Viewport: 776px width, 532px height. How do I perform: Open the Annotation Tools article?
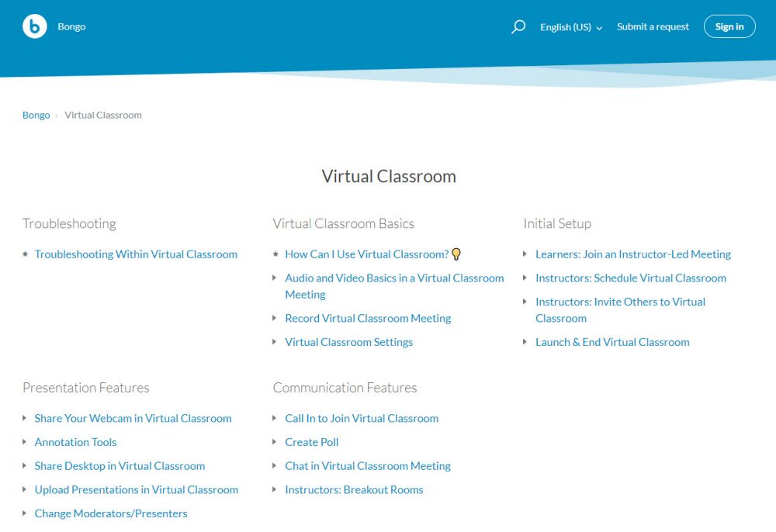click(75, 442)
